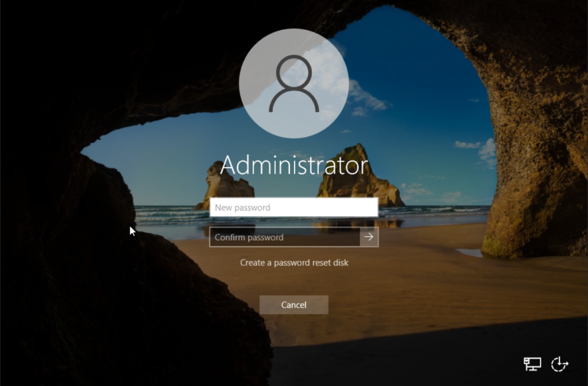Click the Administrator user avatar picture
588x386 pixels.
(x=294, y=84)
